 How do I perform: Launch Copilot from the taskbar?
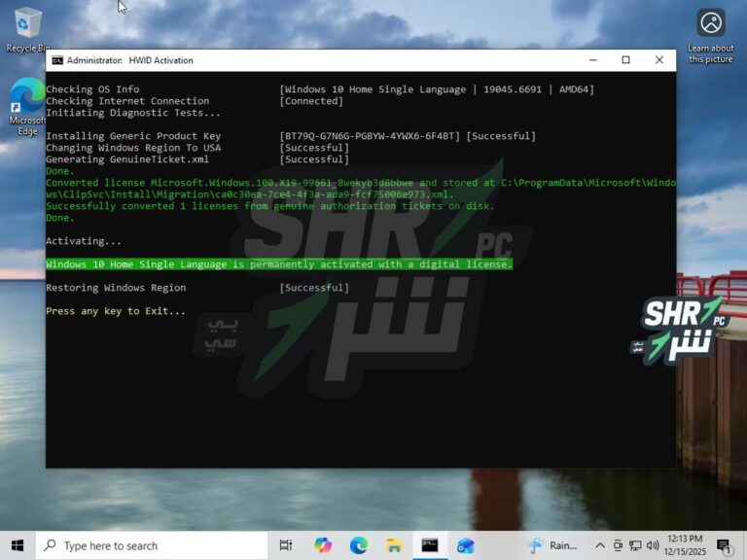point(323,545)
